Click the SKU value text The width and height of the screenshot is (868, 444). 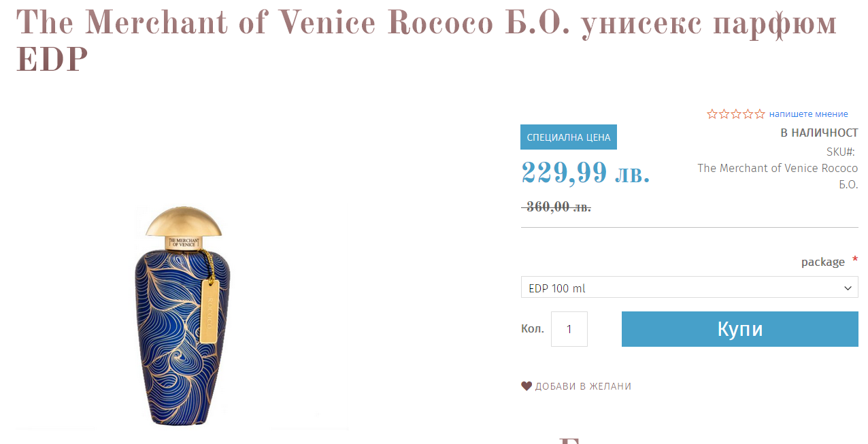tap(778, 176)
